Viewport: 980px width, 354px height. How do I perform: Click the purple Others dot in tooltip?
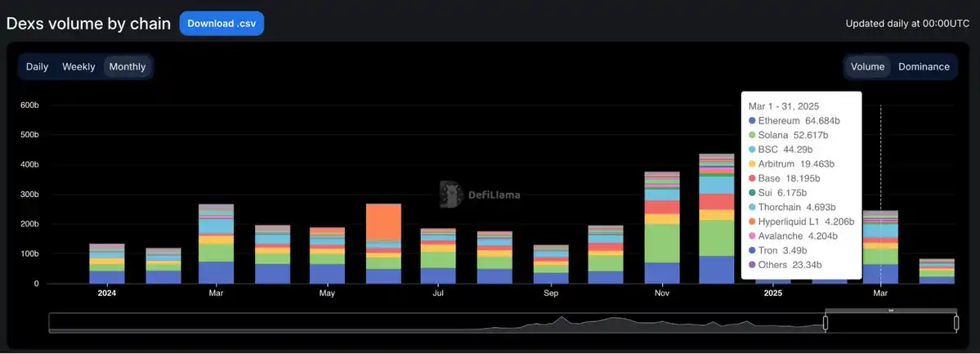(x=752, y=265)
